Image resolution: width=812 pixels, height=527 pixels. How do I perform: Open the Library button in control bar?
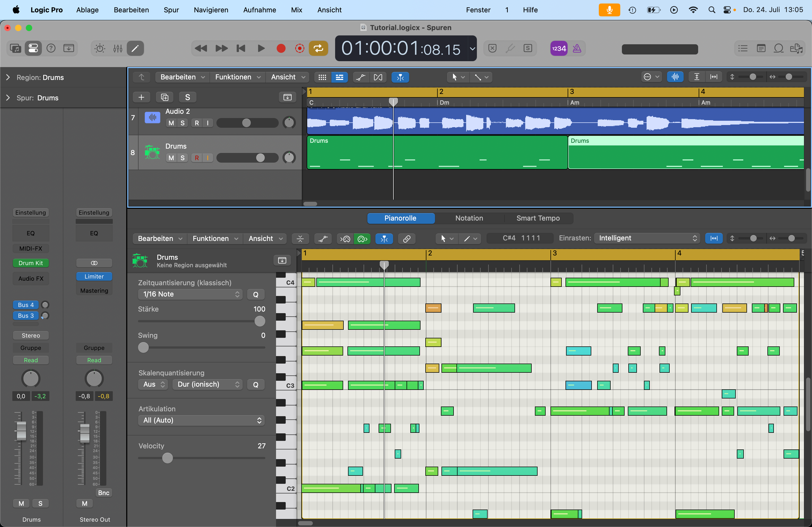click(x=15, y=48)
